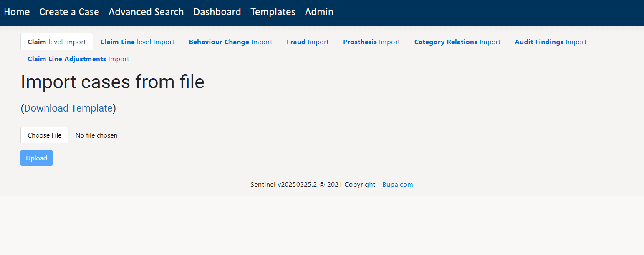Click the Download Template link
Screen dimensions: 644x255
(x=68, y=108)
